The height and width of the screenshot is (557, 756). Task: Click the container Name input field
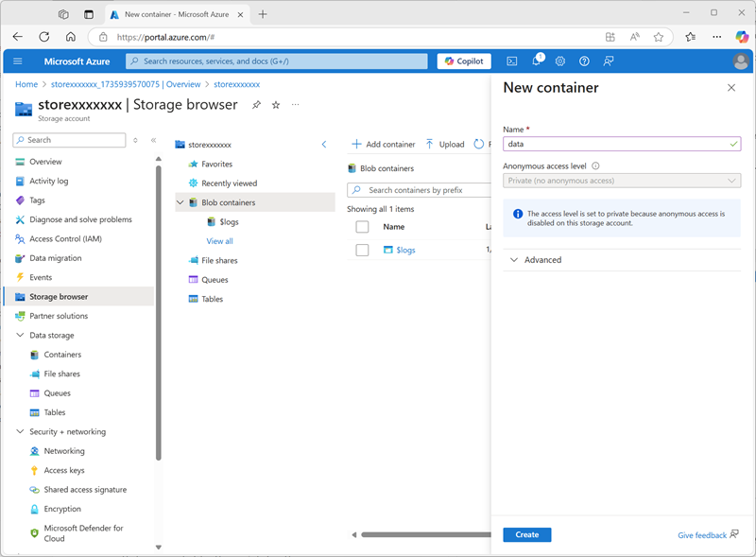(x=622, y=144)
